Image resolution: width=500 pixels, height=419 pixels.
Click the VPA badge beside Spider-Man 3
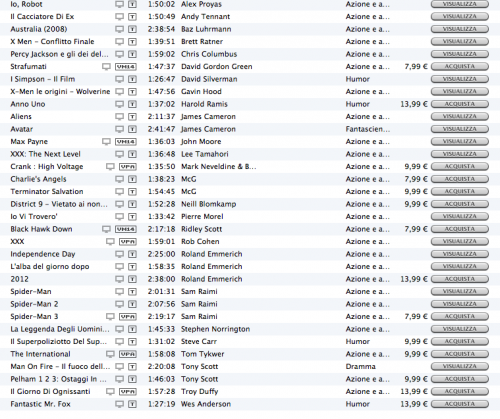point(128,317)
